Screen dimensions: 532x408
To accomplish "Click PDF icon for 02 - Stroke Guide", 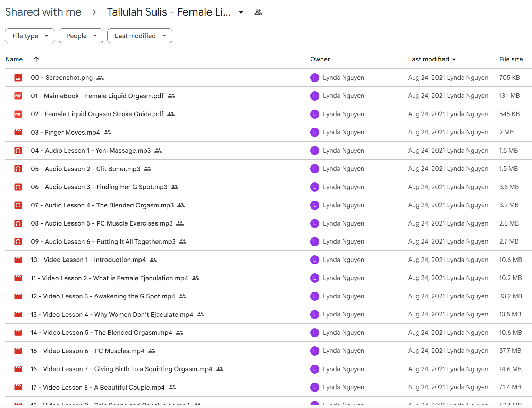I will click(x=18, y=114).
